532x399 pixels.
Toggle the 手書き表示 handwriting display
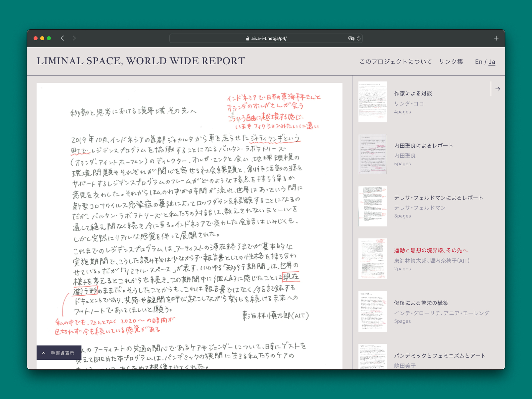(x=62, y=353)
